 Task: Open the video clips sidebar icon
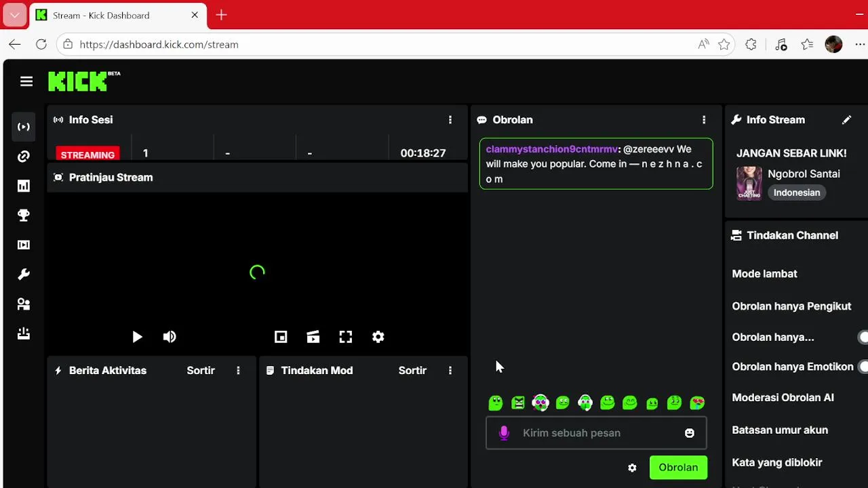24,245
